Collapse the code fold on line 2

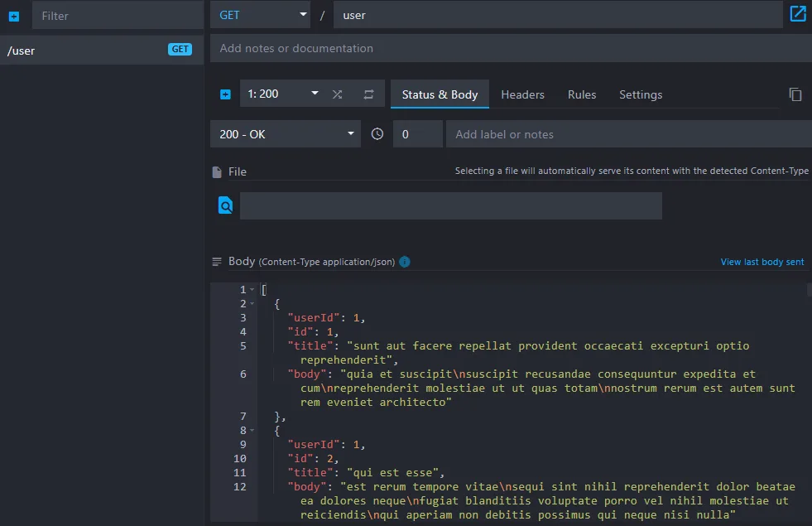click(252, 304)
